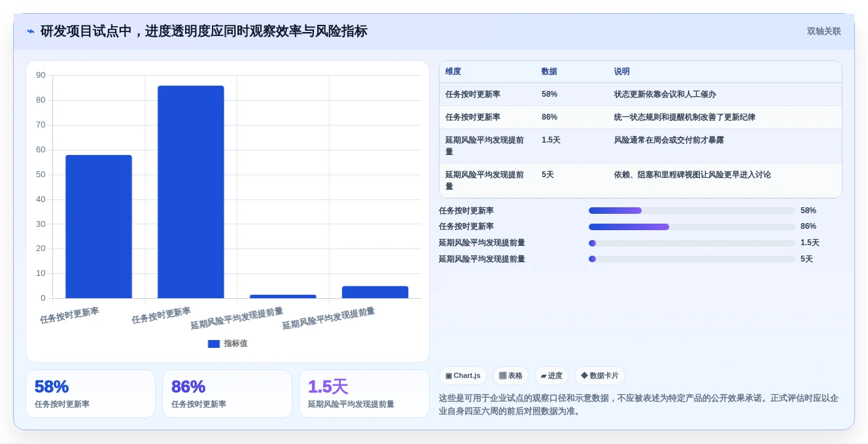The width and height of the screenshot is (868, 444).
Task: Open the 58% summary card
Action: click(90, 394)
